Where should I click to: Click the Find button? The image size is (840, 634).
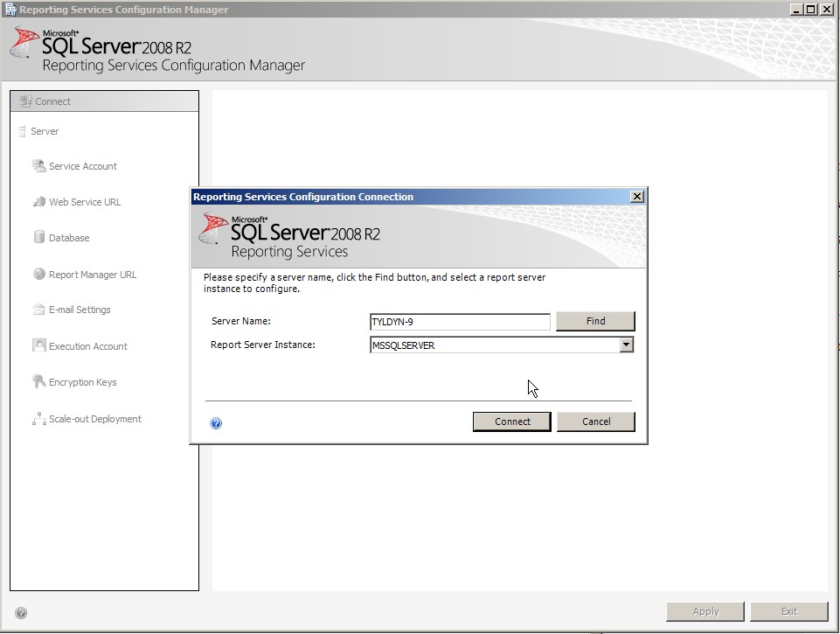tap(595, 321)
